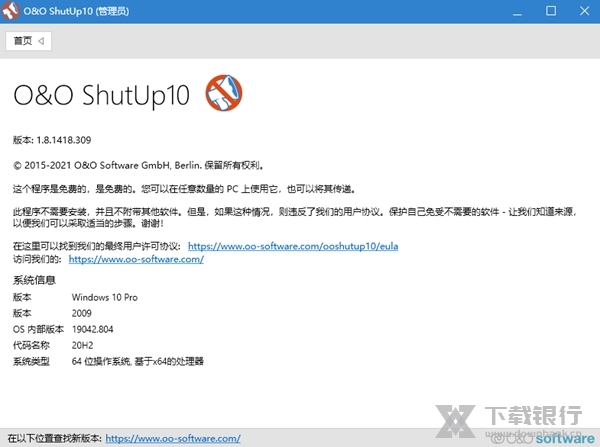Maximize the O&O ShutUp10 window
This screenshot has width=600, height=447.
551,11
